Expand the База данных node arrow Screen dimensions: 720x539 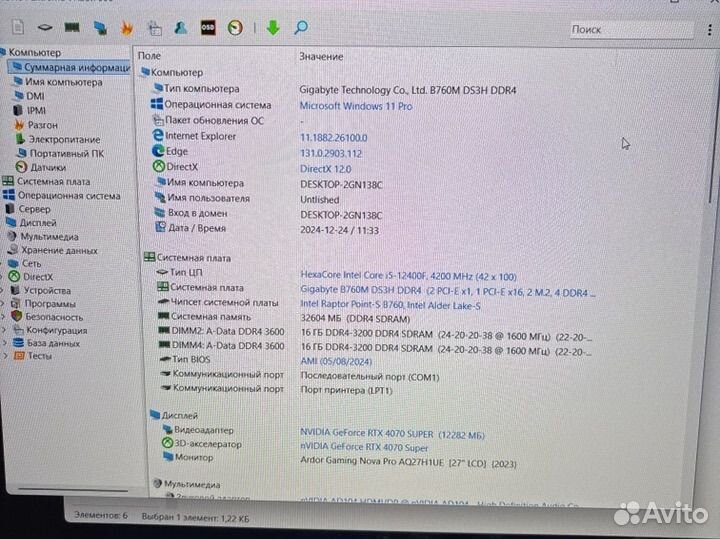click(x=5, y=343)
